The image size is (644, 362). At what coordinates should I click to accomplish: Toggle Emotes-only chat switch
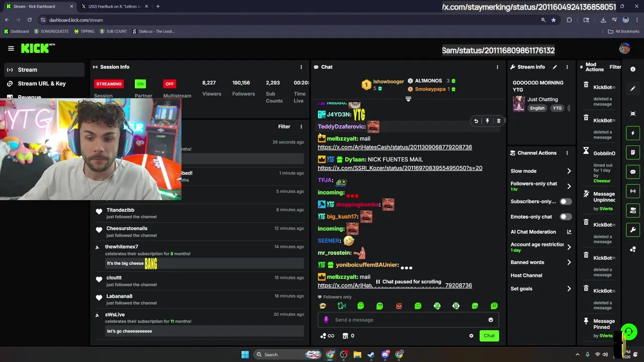(x=566, y=217)
